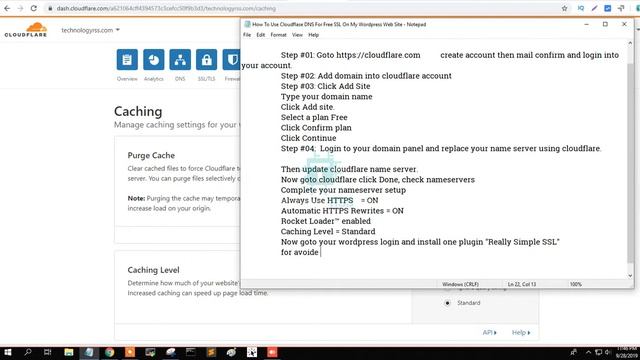640x360 pixels.
Task: Click the network icon in system tray
Action: (x=598, y=352)
